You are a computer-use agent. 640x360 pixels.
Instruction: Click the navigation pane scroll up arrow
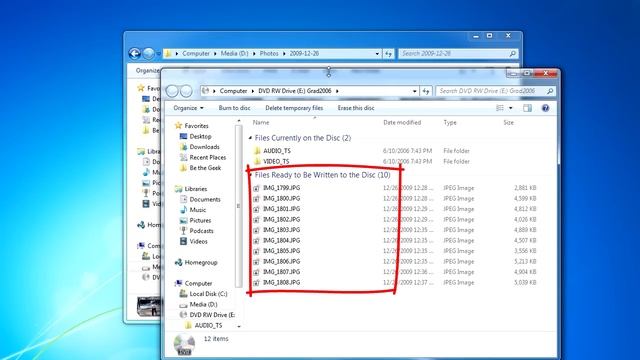[x=239, y=121]
